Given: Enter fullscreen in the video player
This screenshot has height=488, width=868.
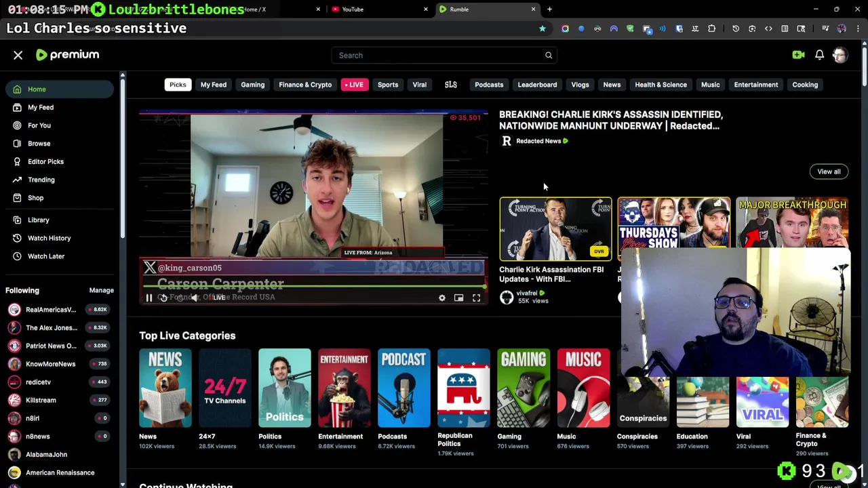Looking at the screenshot, I should pyautogui.click(x=477, y=298).
